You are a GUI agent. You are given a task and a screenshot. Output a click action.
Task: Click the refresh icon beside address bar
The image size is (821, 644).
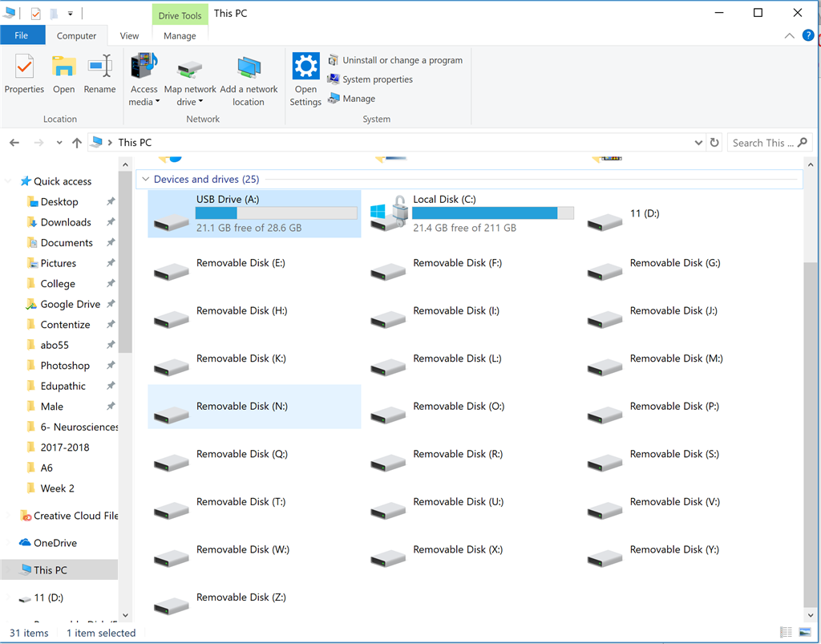tap(714, 143)
